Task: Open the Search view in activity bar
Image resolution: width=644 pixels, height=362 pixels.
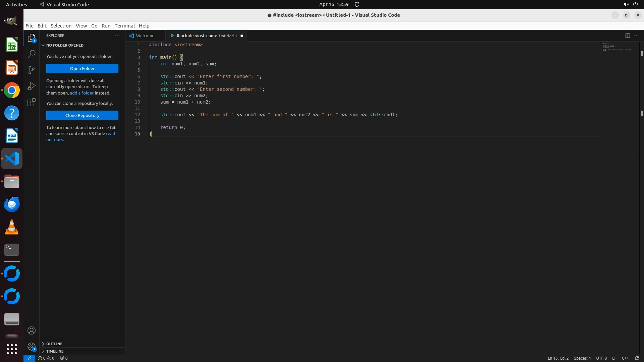Action: (32, 54)
